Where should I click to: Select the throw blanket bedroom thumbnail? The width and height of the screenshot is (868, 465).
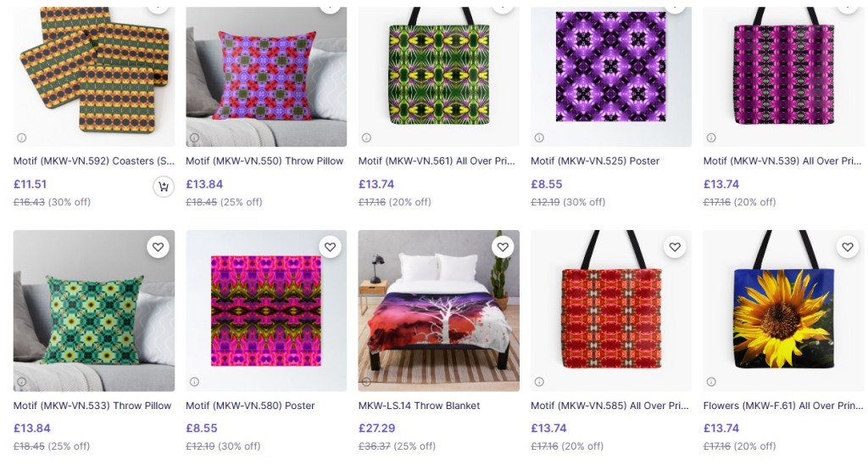pos(438,311)
